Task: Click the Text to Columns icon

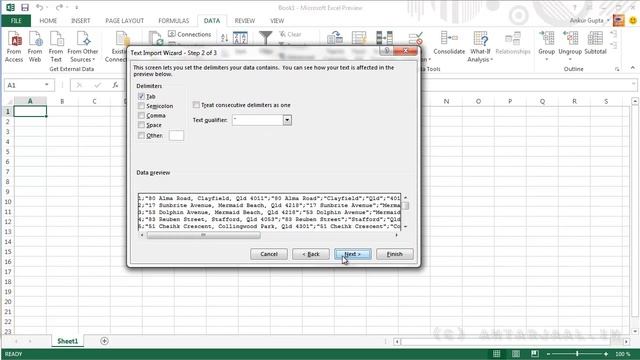Action: [x=335, y=38]
